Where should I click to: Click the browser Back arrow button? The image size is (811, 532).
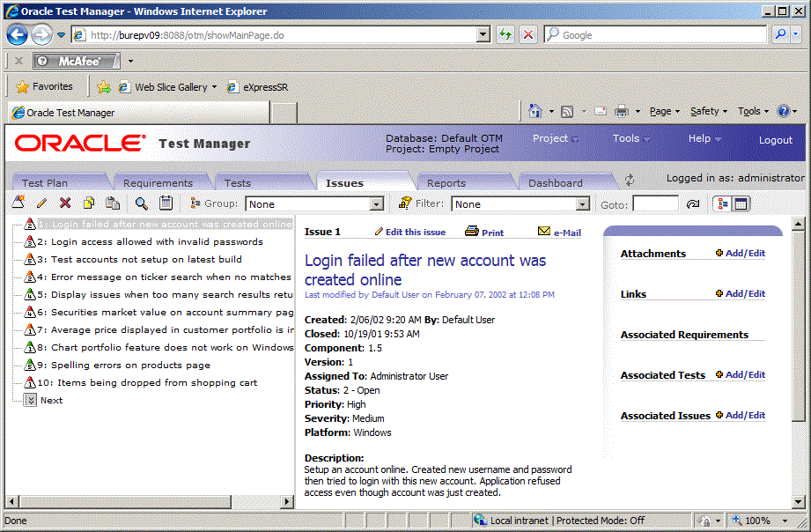pos(17,35)
